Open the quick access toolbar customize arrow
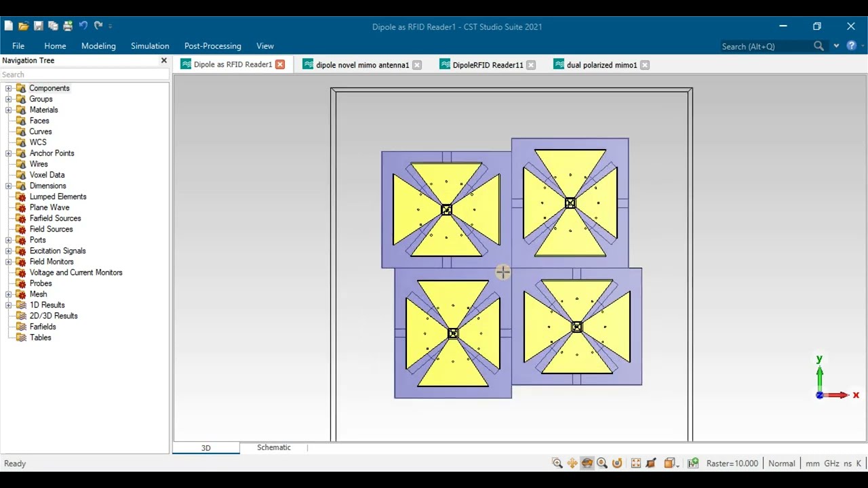868x488 pixels. click(x=111, y=26)
